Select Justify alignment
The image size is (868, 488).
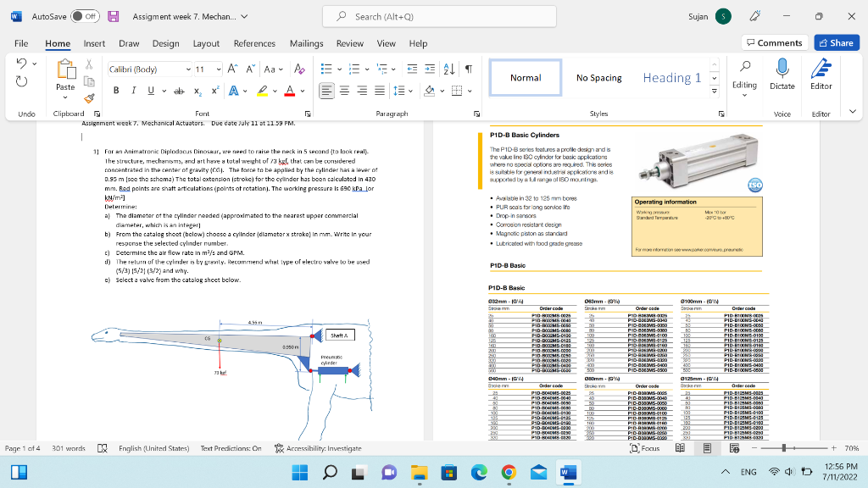click(380, 91)
